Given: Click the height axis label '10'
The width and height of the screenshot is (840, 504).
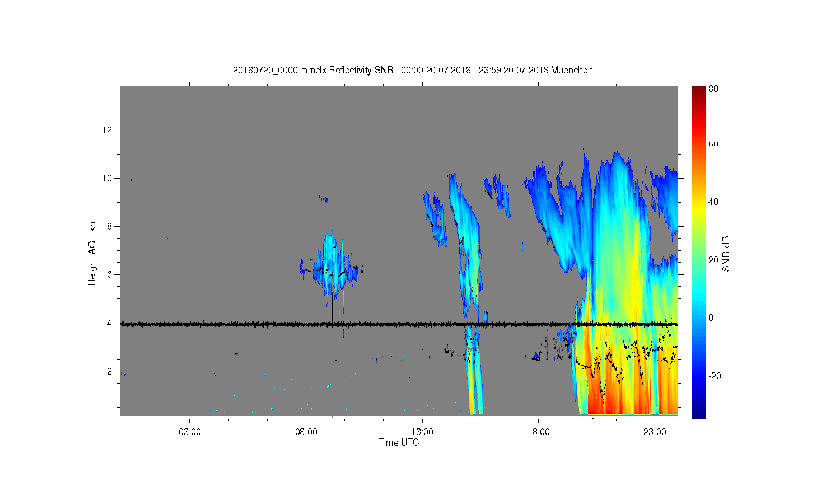Looking at the screenshot, I should pyautogui.click(x=108, y=178).
